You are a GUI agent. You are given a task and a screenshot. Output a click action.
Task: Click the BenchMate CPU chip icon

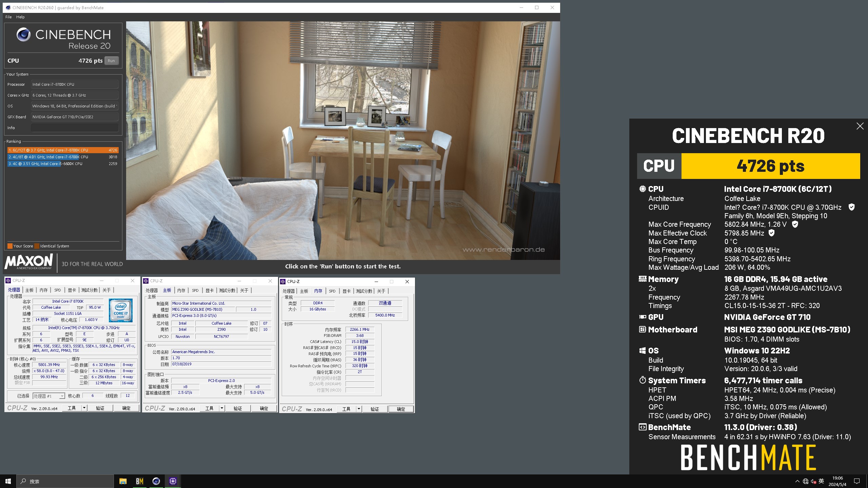point(642,189)
